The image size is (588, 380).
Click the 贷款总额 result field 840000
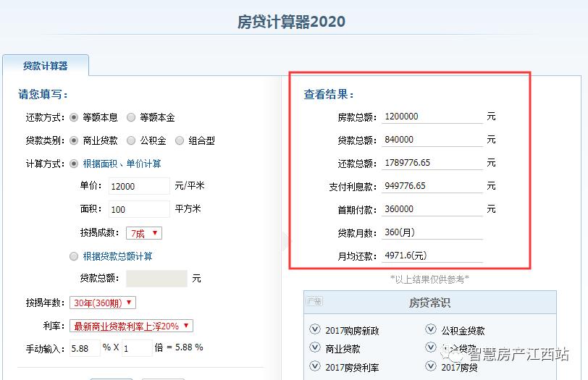click(432, 140)
